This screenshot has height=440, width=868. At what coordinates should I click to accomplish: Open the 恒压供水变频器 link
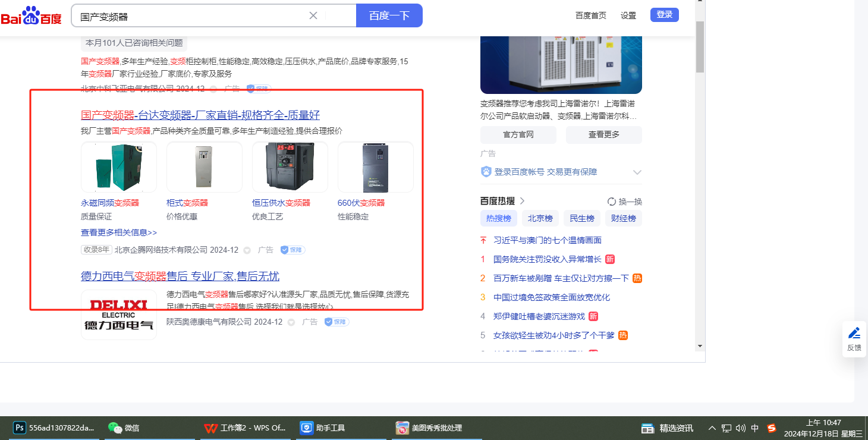coord(281,203)
